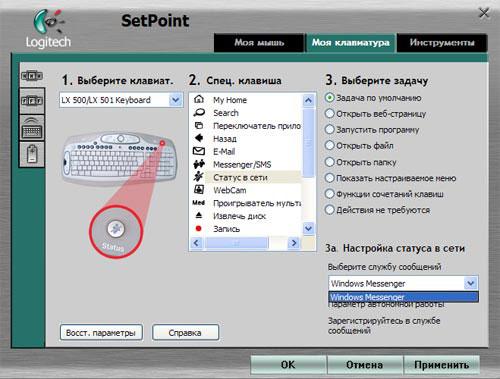Click the Восст. параметры button
This screenshot has width=500, height=379.
coord(101,333)
